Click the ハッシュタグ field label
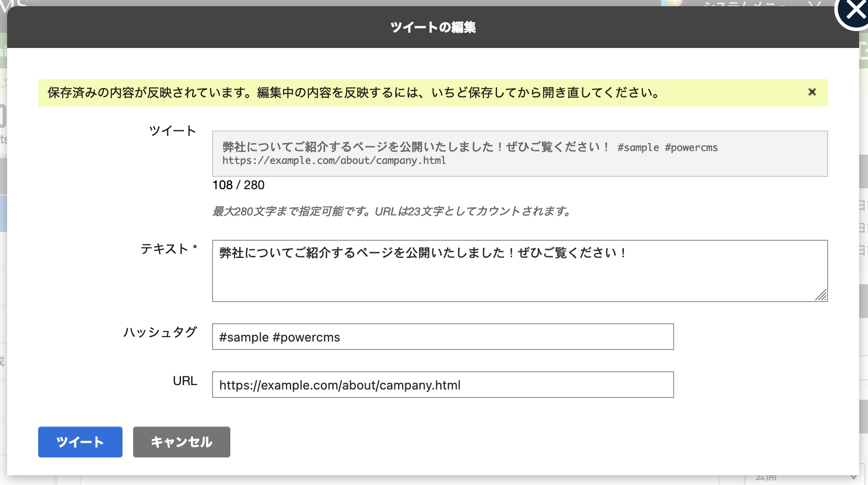The image size is (868, 485). pyautogui.click(x=160, y=332)
